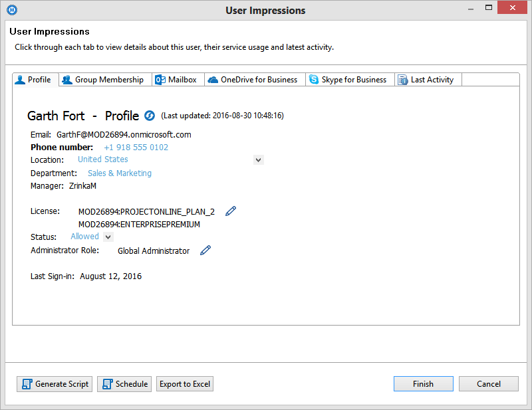
Task: Click the pencil icon next to Global Administrator
Action: tap(205, 250)
